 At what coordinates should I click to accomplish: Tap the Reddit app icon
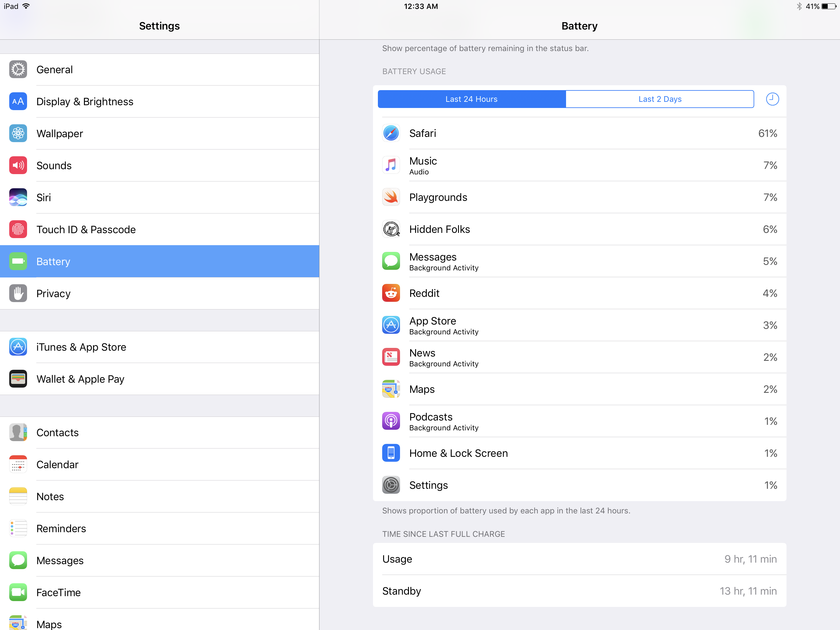tap(391, 293)
